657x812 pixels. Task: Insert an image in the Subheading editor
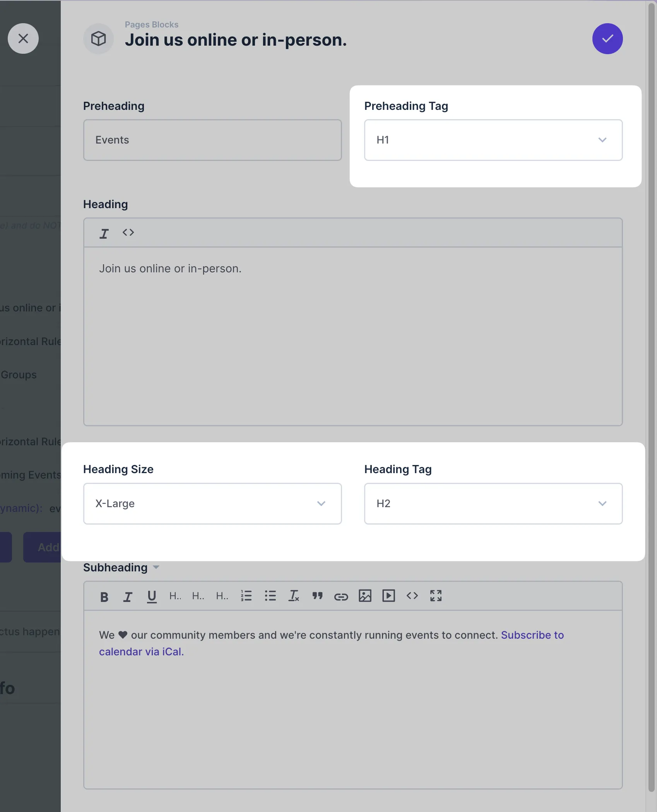coord(365,596)
